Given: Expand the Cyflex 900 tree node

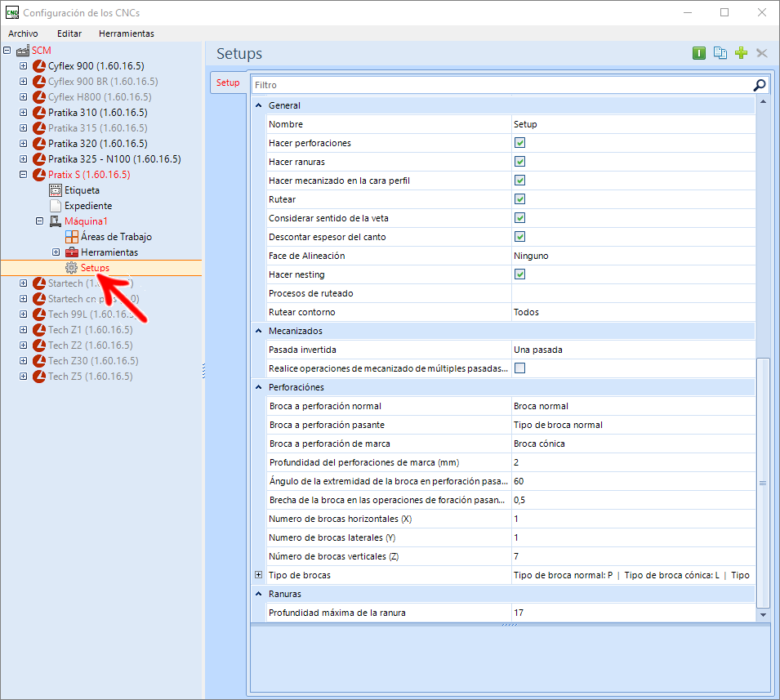Looking at the screenshot, I should (23, 66).
